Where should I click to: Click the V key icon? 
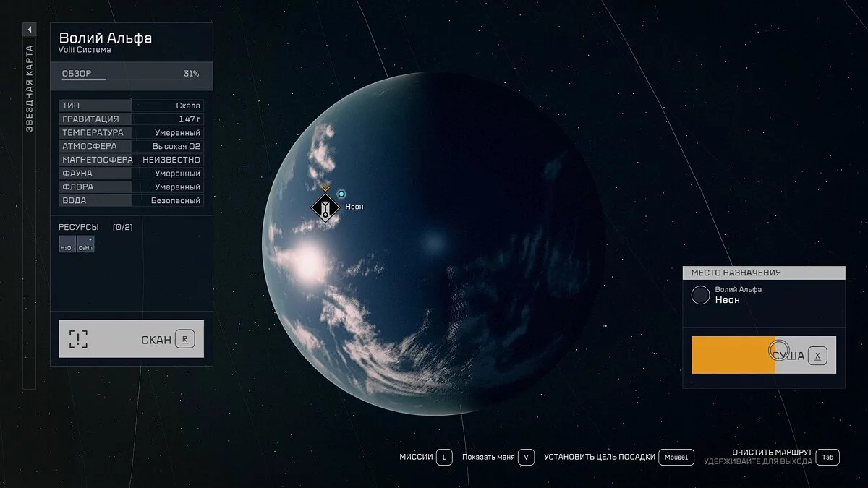click(527, 457)
